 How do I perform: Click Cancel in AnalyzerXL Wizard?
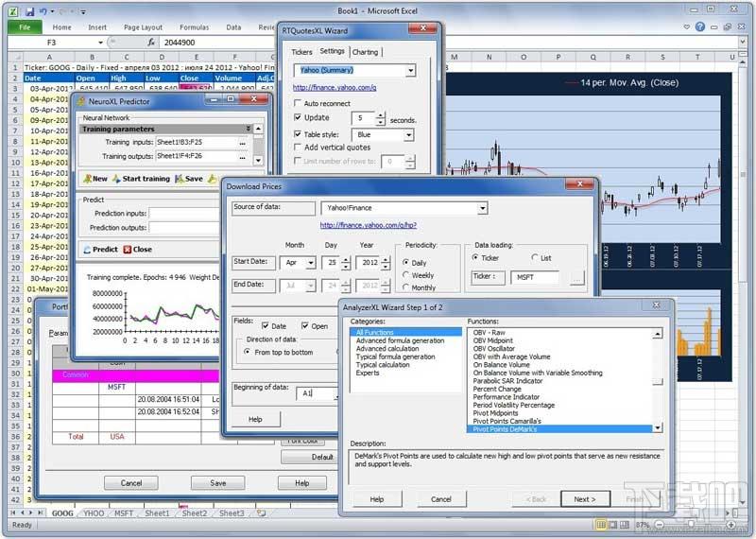pyautogui.click(x=441, y=499)
